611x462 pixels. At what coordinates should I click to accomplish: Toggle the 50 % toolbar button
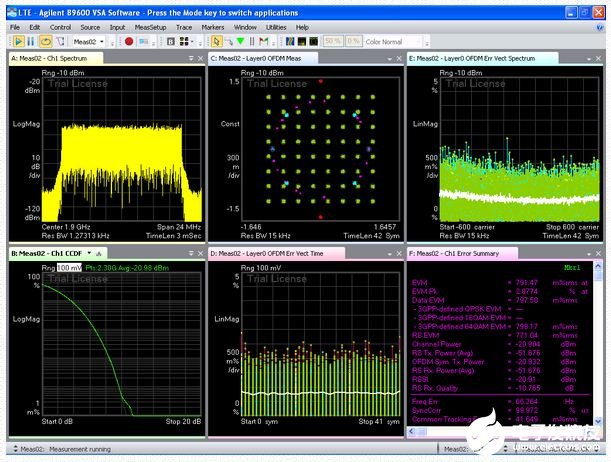(331, 41)
